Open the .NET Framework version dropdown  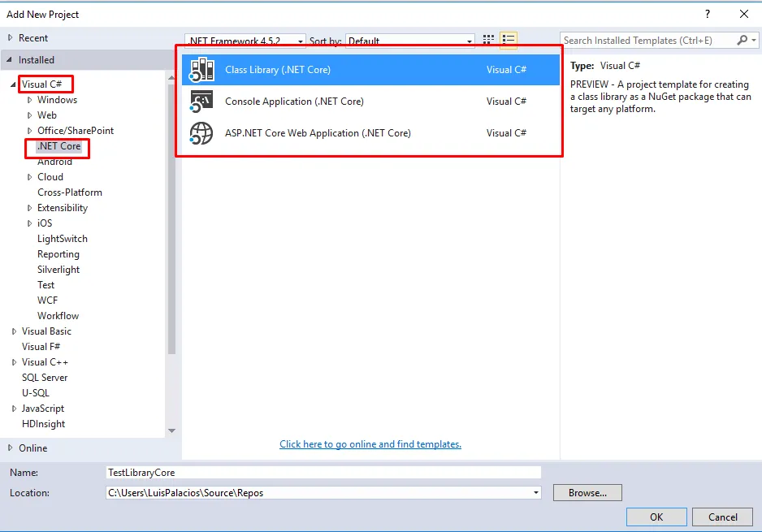301,41
